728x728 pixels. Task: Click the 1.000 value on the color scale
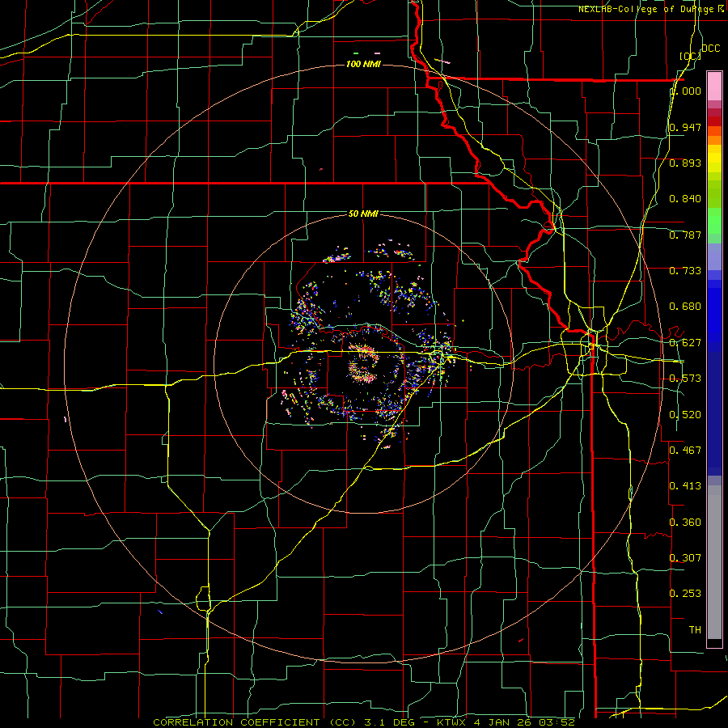685,91
